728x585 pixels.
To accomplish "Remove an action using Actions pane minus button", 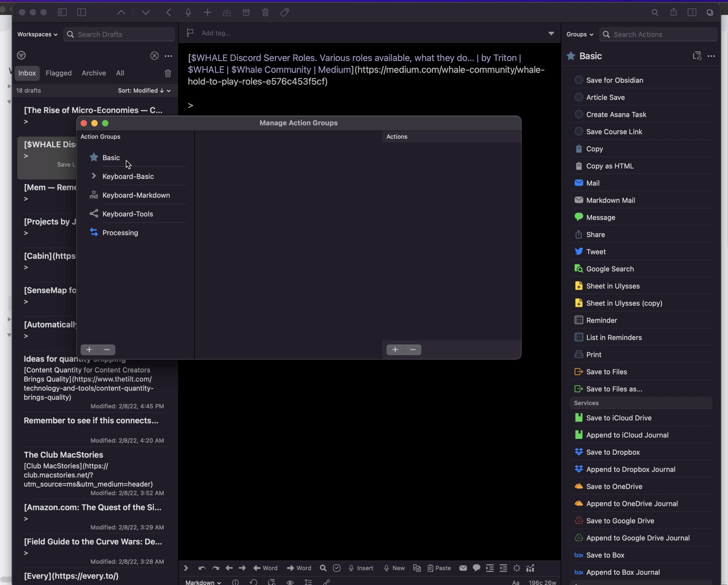I will (413, 350).
